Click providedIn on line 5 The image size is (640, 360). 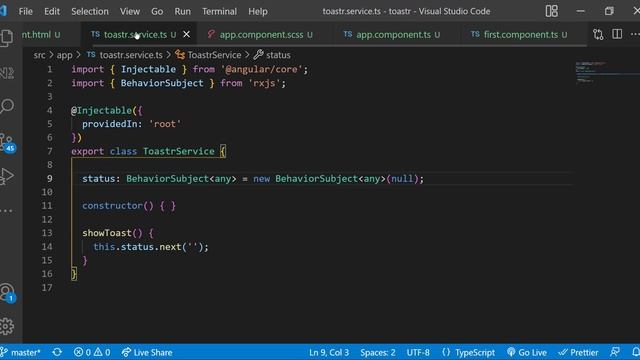109,124
